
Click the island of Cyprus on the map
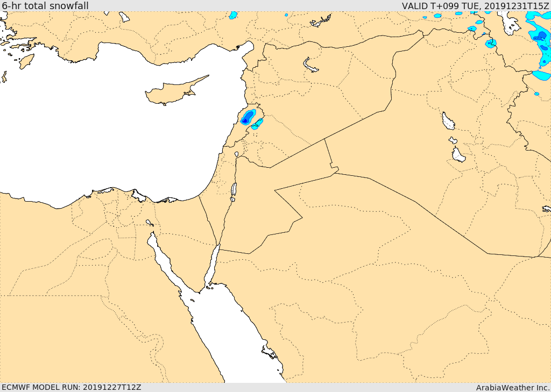click(x=176, y=90)
